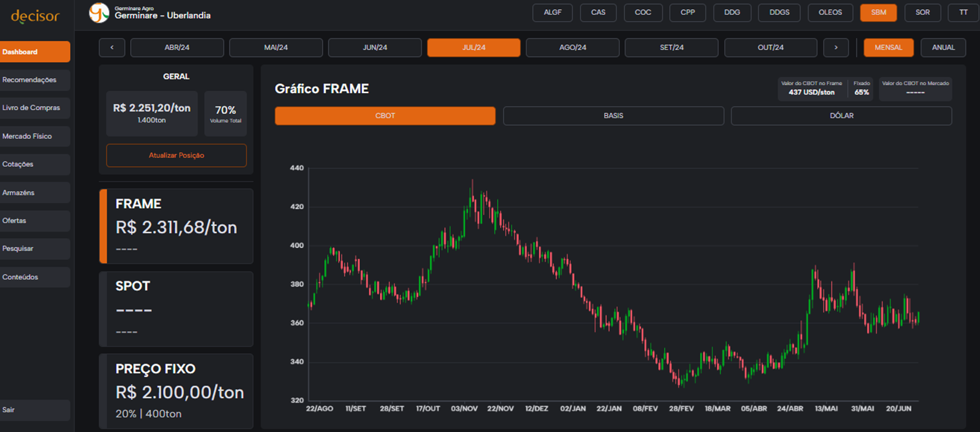Viewport: 980px width, 432px height.
Task: Select the OLEOS product button
Action: 830,13
